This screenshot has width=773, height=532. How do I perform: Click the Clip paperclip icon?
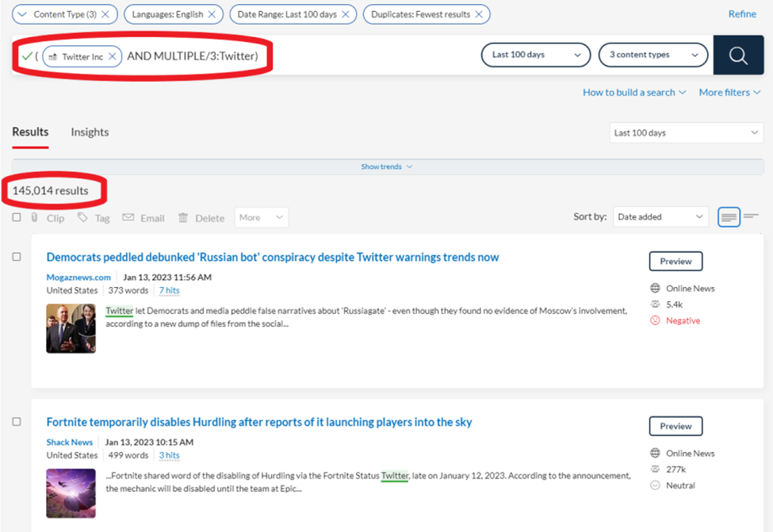34,217
